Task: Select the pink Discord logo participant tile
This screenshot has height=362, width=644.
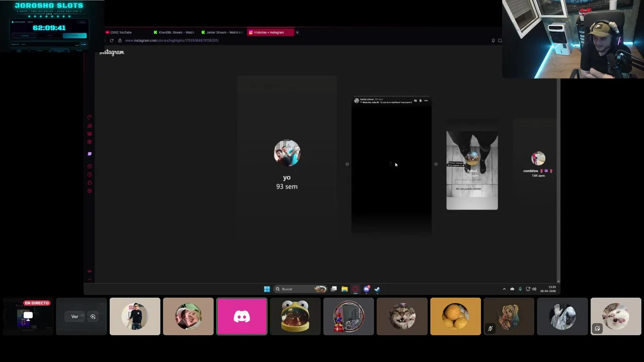Action: 242,316
